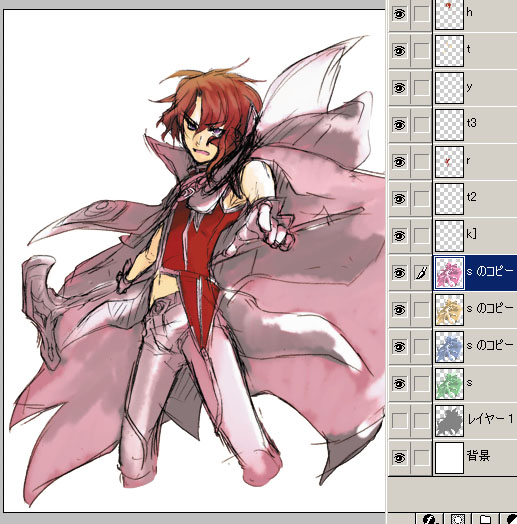Hide the yellow s のコピー layer
Screen dimensions: 517x524
pyautogui.click(x=399, y=310)
